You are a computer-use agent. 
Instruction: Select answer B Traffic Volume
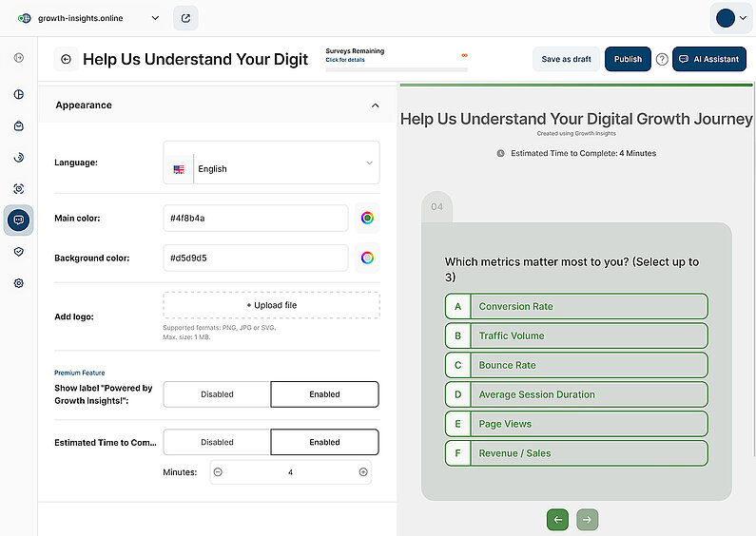pos(576,336)
